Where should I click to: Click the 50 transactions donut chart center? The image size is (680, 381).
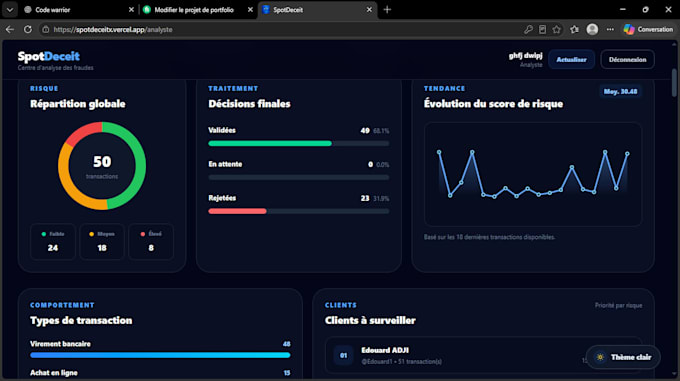(x=102, y=166)
